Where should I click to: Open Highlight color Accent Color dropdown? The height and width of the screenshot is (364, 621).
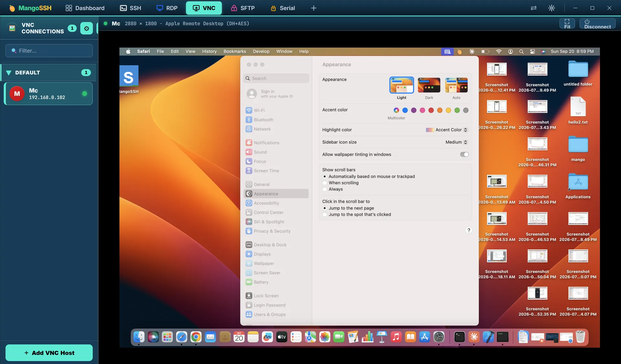tap(447, 130)
